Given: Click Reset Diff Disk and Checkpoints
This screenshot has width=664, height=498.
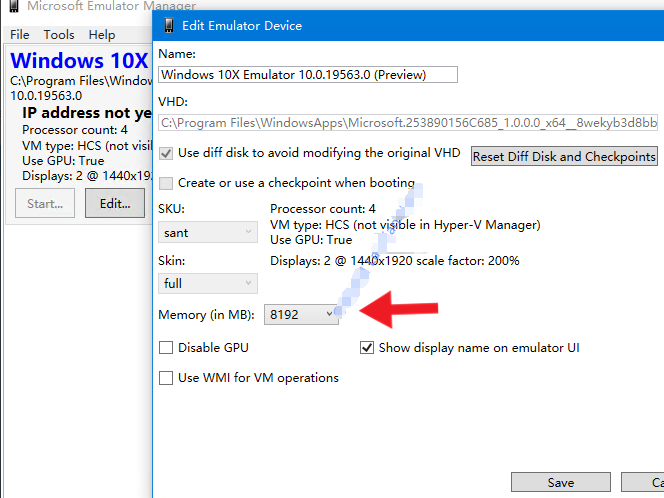Looking at the screenshot, I should point(564,156).
